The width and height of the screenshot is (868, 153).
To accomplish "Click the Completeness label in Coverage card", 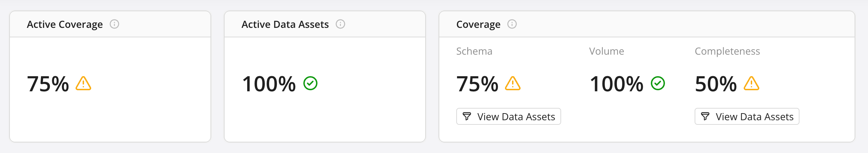I will [727, 51].
